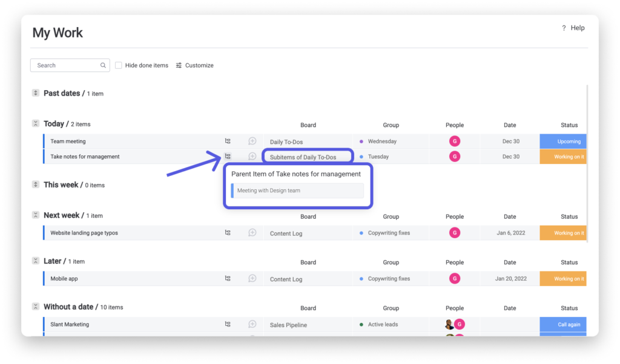Image resolution: width=620 pixels, height=364 pixels.
Task: Expand the Past dates section
Action: (x=36, y=93)
